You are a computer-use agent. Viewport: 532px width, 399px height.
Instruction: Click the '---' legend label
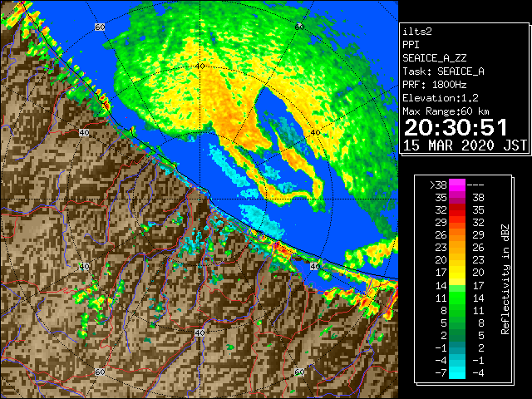point(475,185)
